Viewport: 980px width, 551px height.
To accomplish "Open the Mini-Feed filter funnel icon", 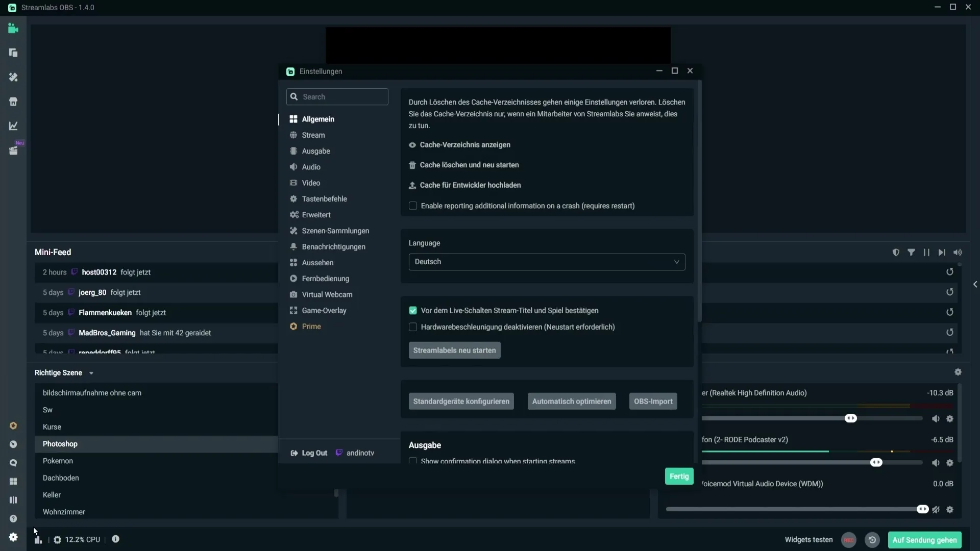I will (911, 253).
